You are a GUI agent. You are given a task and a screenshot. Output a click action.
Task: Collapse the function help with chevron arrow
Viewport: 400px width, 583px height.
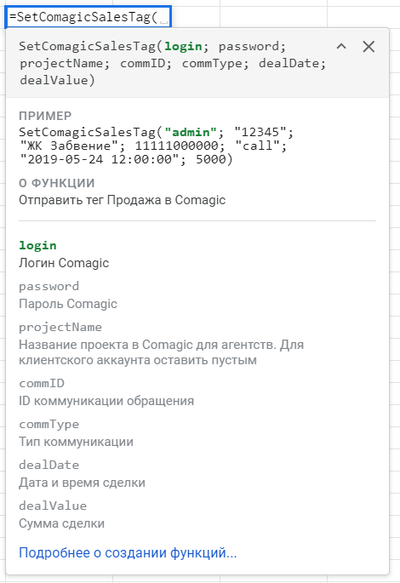click(341, 46)
